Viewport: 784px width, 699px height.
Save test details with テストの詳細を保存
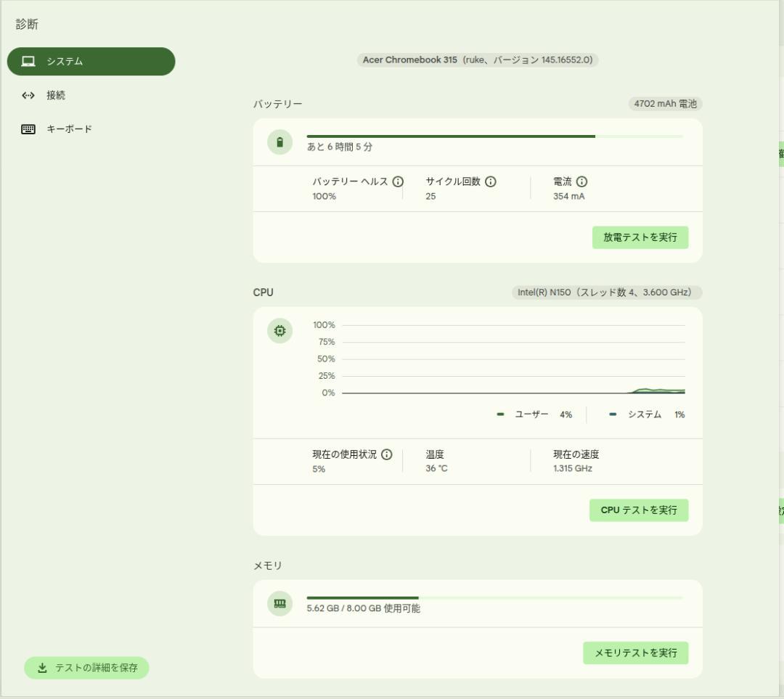[x=86, y=668]
